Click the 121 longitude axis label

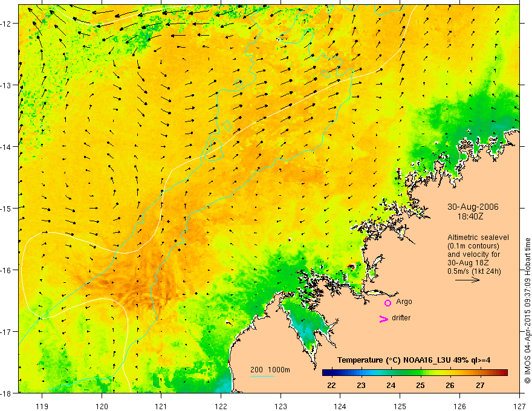tap(161, 406)
